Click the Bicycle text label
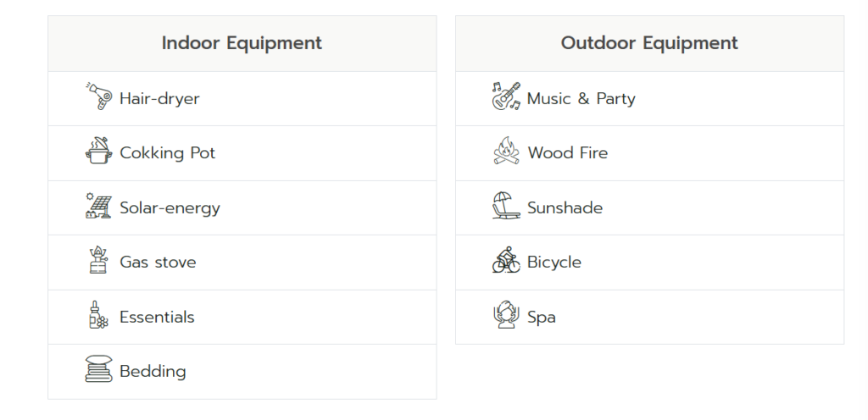The height and width of the screenshot is (420, 868). [554, 262]
